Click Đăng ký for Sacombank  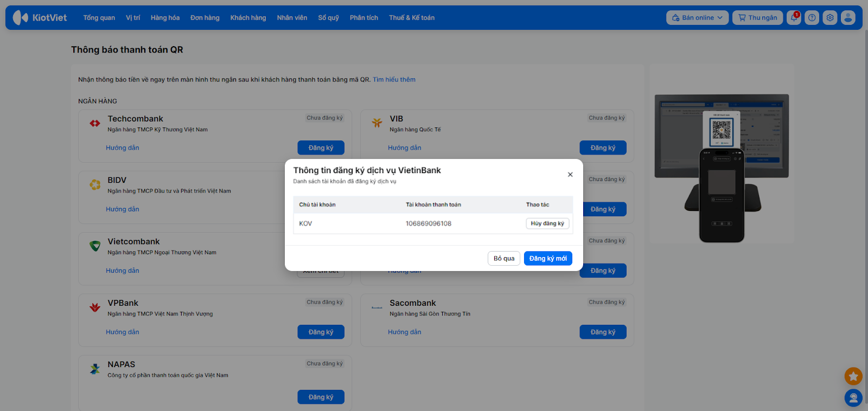(603, 332)
